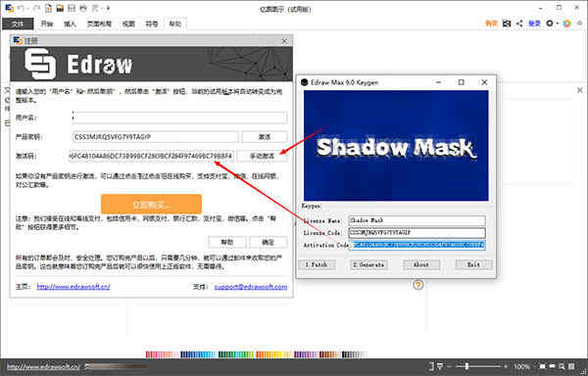The height and width of the screenshot is (376, 588).
Task: Switch to the 符号 ribbon tab
Action: [152, 23]
